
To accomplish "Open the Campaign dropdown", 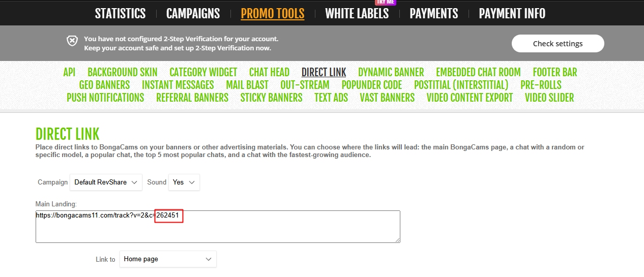I will (106, 182).
